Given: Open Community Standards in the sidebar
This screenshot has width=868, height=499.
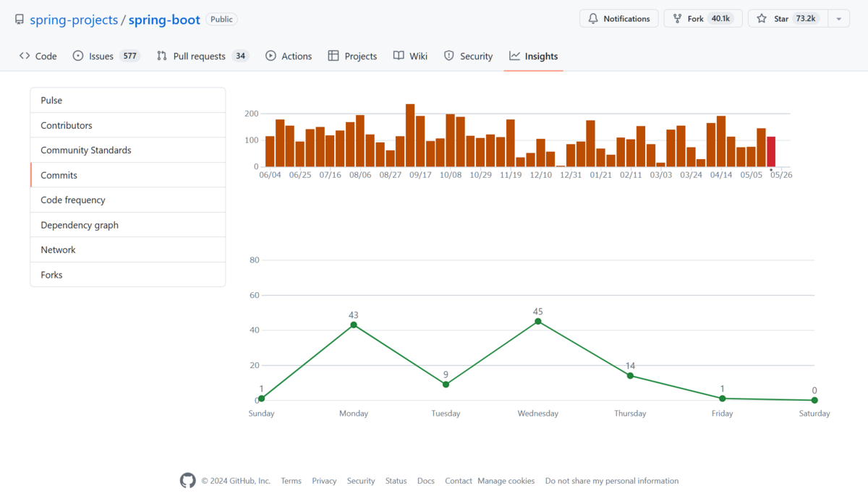Looking at the screenshot, I should coord(128,150).
